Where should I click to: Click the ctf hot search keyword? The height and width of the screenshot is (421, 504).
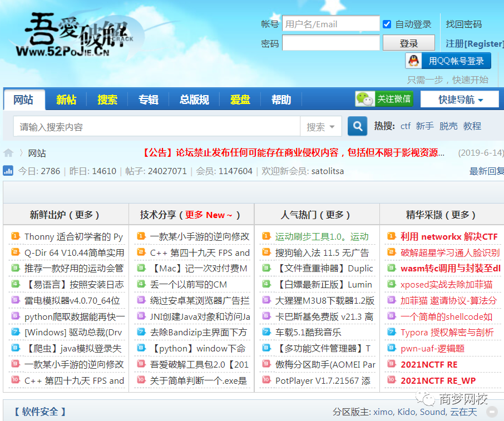click(x=405, y=126)
